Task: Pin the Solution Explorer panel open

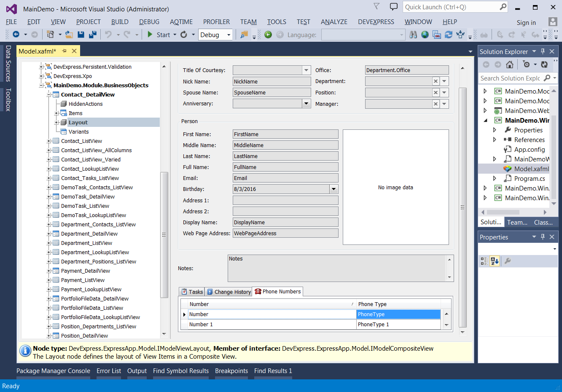Action: click(x=543, y=51)
